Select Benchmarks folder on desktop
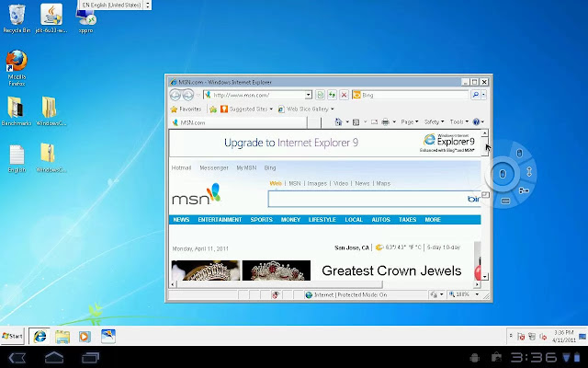 point(17,111)
